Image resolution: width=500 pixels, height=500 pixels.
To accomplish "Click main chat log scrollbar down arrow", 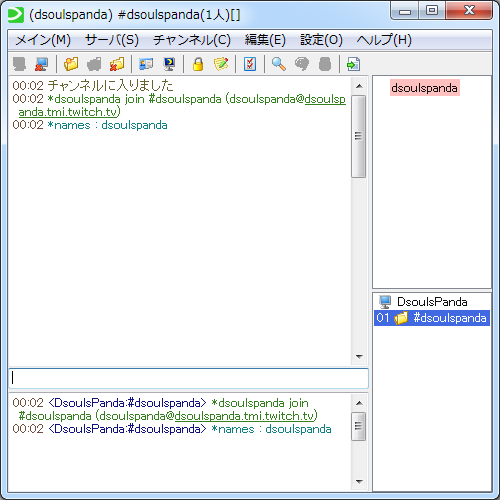I will (359, 356).
